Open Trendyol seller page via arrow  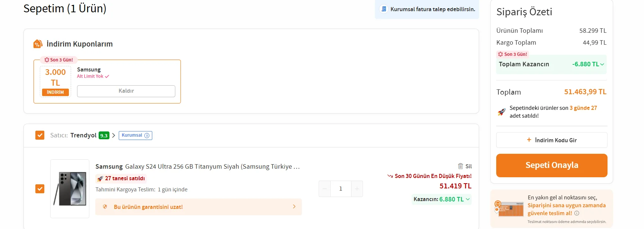coord(114,136)
